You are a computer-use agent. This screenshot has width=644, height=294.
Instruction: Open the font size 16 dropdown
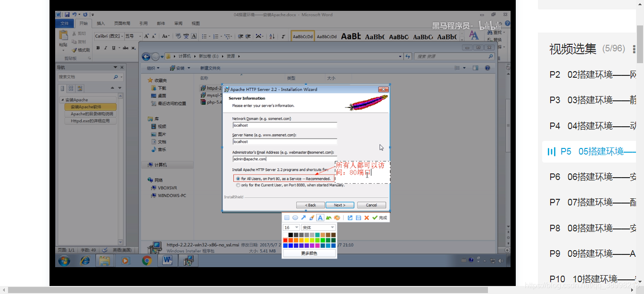pos(291,228)
